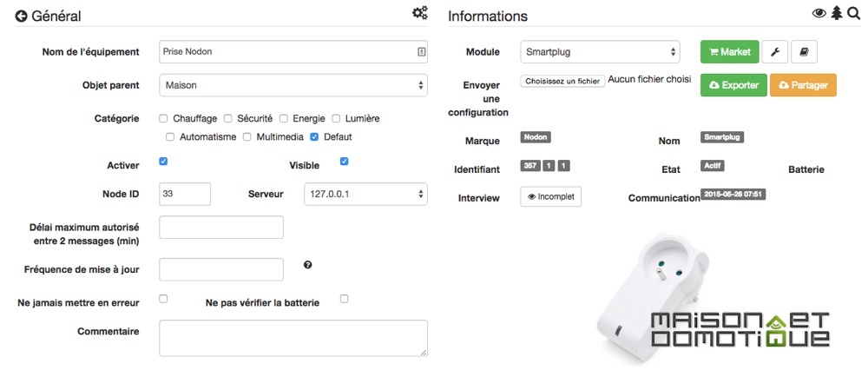Click the tree icon in Informations header
Screen dimensions: 868x377
coord(837,13)
